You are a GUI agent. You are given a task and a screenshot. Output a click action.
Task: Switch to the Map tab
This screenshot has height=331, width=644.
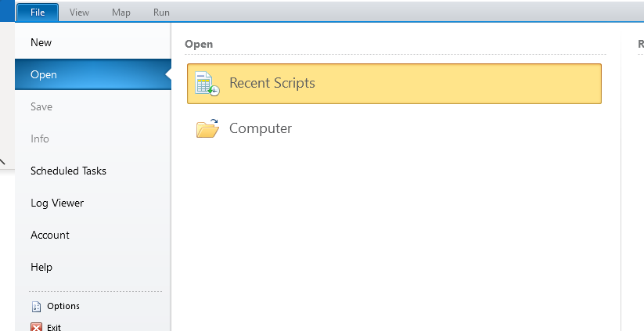pyautogui.click(x=121, y=13)
